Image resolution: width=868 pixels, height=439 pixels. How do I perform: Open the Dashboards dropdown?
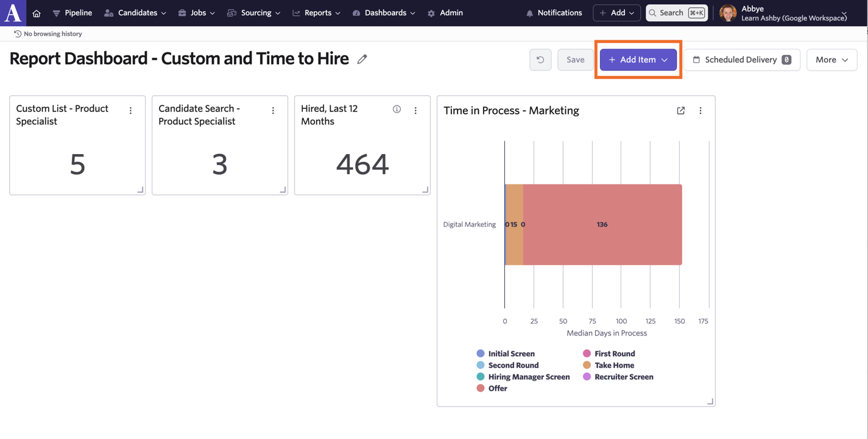384,13
